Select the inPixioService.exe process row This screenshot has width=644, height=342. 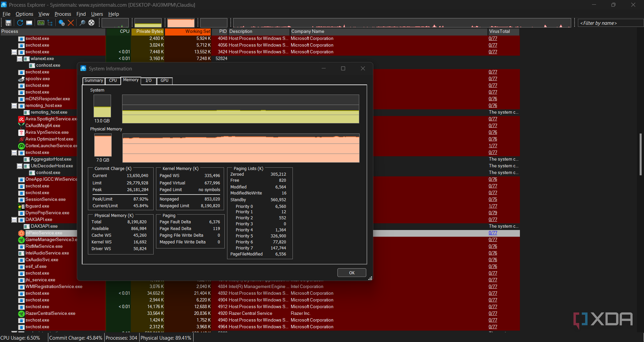tap(260, 233)
